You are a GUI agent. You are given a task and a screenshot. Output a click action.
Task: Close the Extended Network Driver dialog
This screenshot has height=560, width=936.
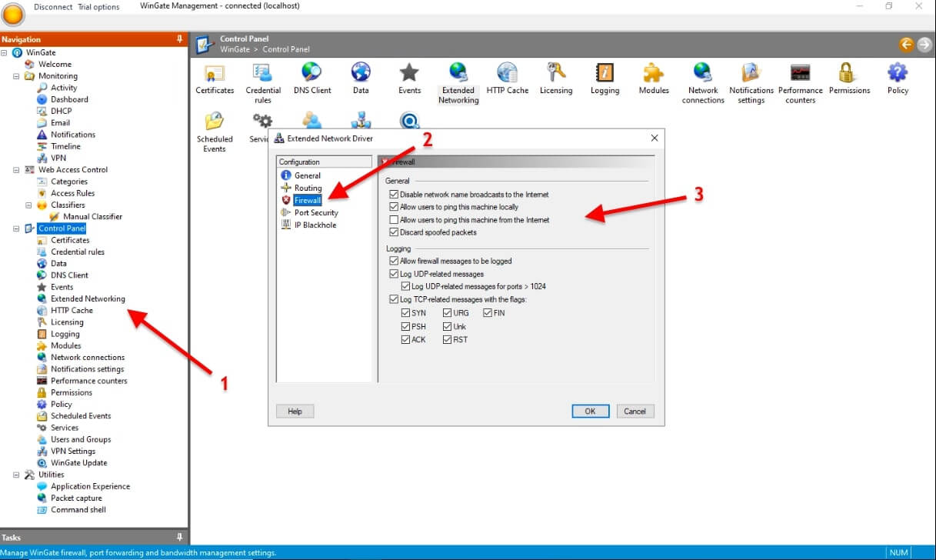655,138
